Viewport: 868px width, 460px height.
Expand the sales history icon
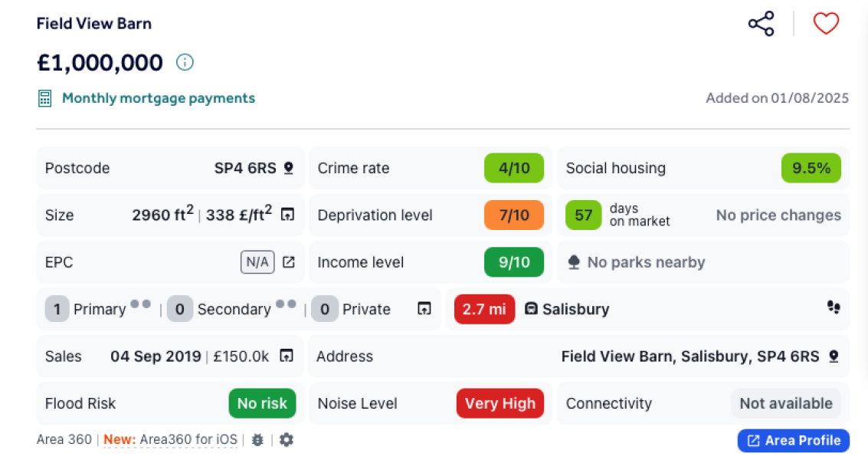coord(287,356)
